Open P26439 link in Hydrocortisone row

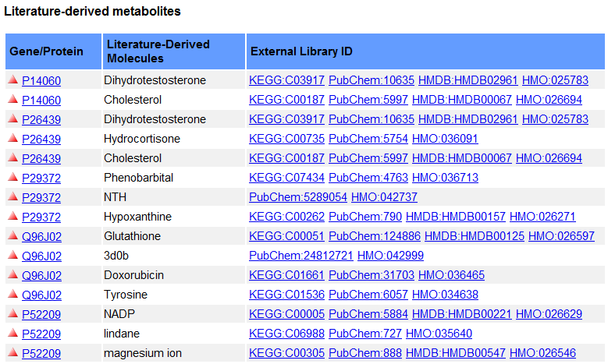41,139
